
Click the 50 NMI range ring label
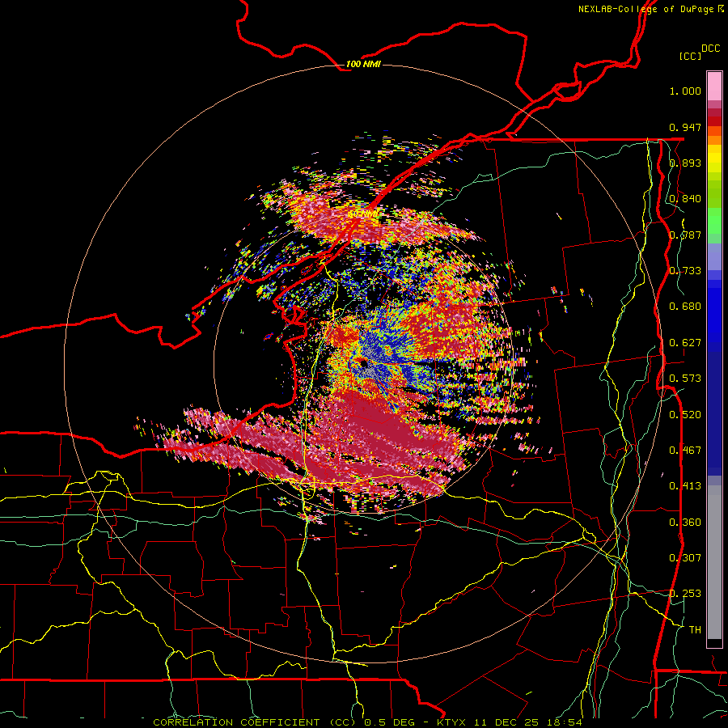pos(363,214)
